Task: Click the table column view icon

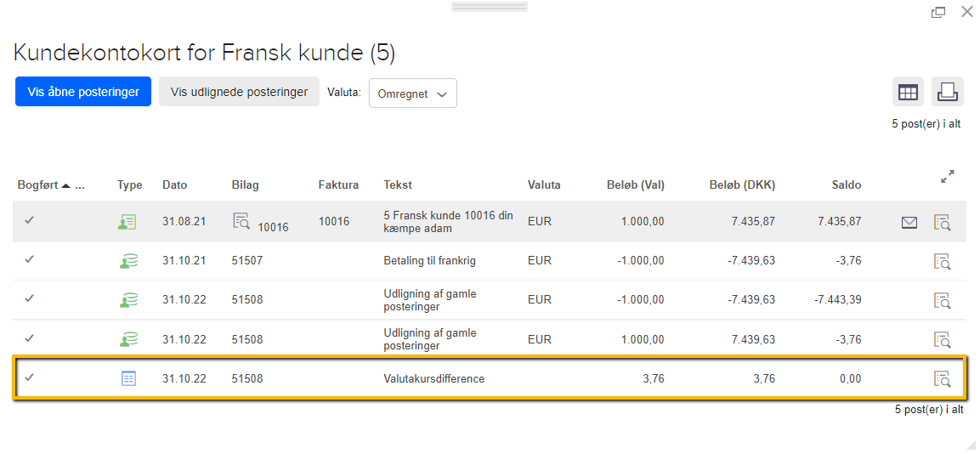Action: tap(908, 92)
